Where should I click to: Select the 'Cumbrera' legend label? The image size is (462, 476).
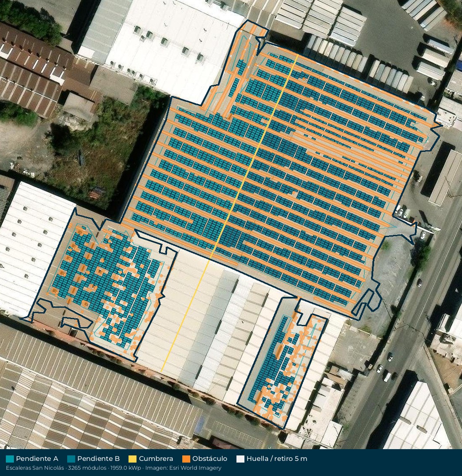156,459
